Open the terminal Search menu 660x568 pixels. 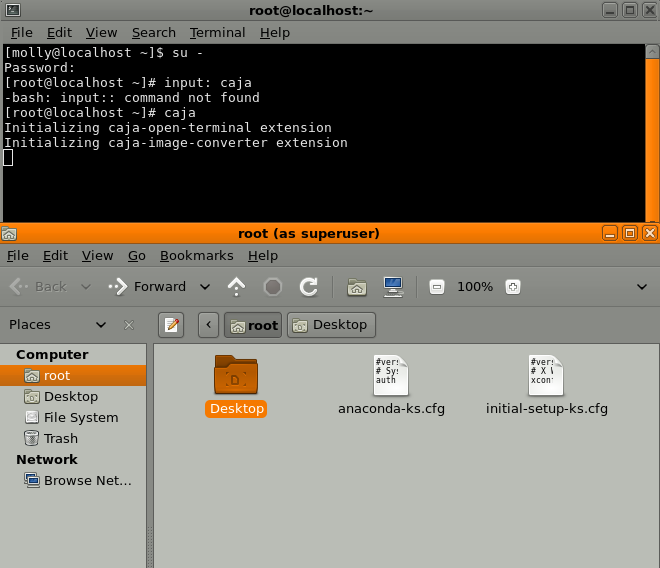(x=154, y=32)
